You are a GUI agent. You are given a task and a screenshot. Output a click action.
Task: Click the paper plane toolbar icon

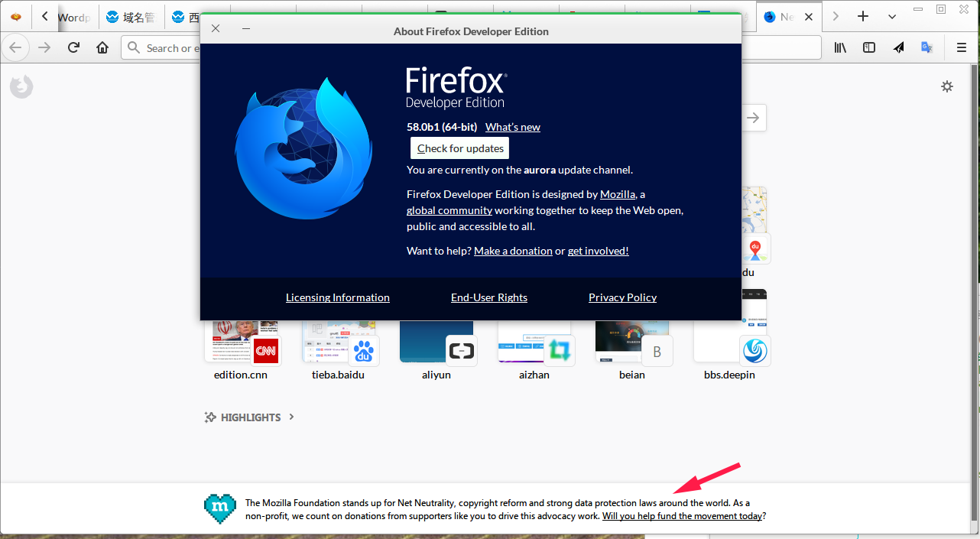[x=898, y=47]
